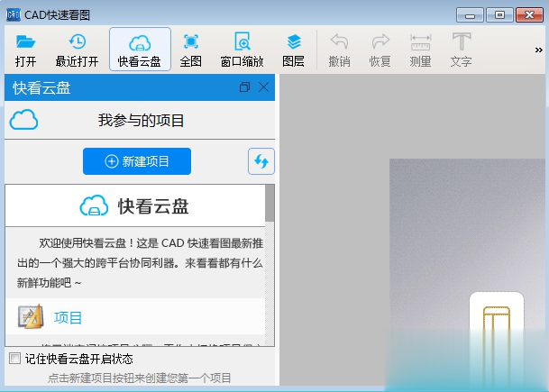Fit drawing with 全图 icon
The width and height of the screenshot is (549, 392).
click(x=191, y=50)
